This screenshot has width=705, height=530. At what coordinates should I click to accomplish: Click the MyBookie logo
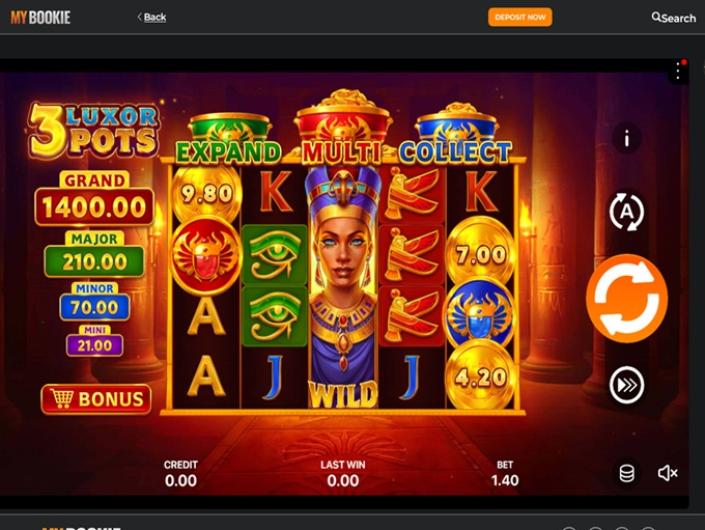40,18
